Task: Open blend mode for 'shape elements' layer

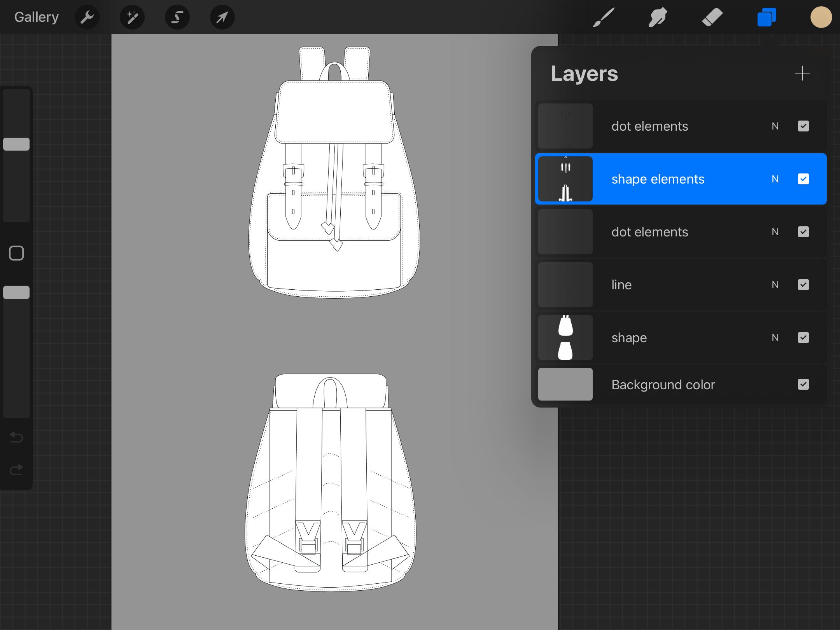Action: (775, 179)
